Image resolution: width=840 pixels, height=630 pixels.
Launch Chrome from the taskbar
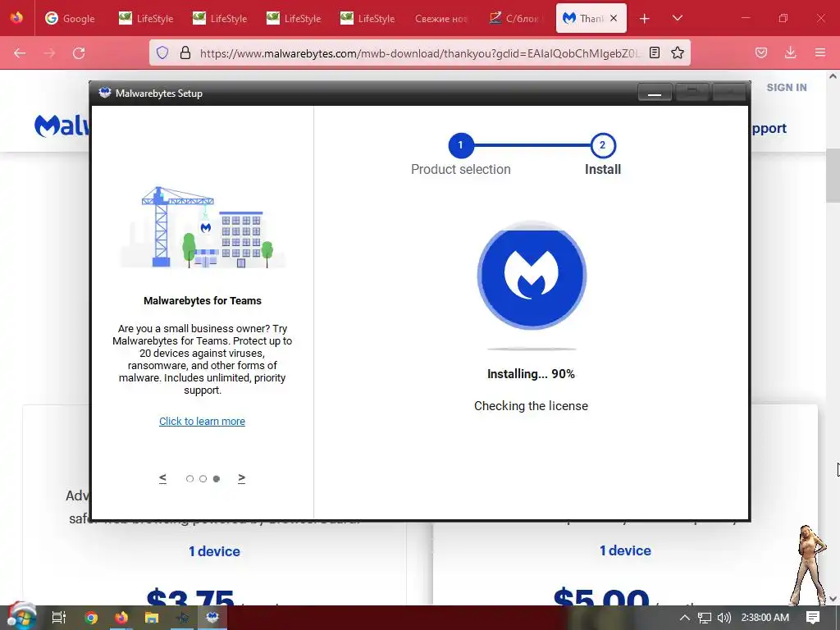click(x=91, y=617)
